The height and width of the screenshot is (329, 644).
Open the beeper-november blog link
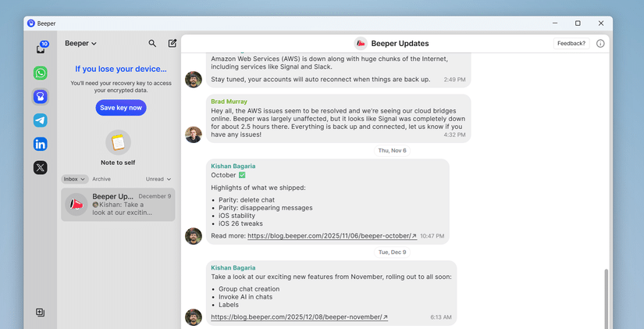pyautogui.click(x=300, y=317)
